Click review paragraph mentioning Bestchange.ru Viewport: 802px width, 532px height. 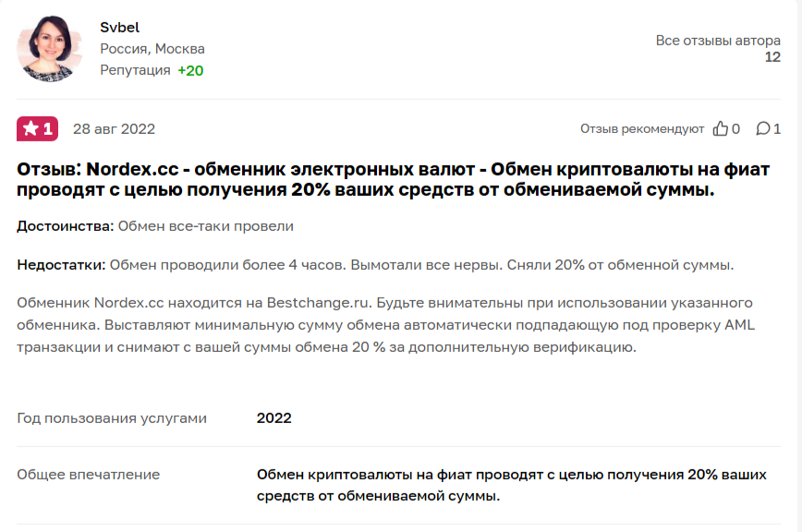point(385,325)
